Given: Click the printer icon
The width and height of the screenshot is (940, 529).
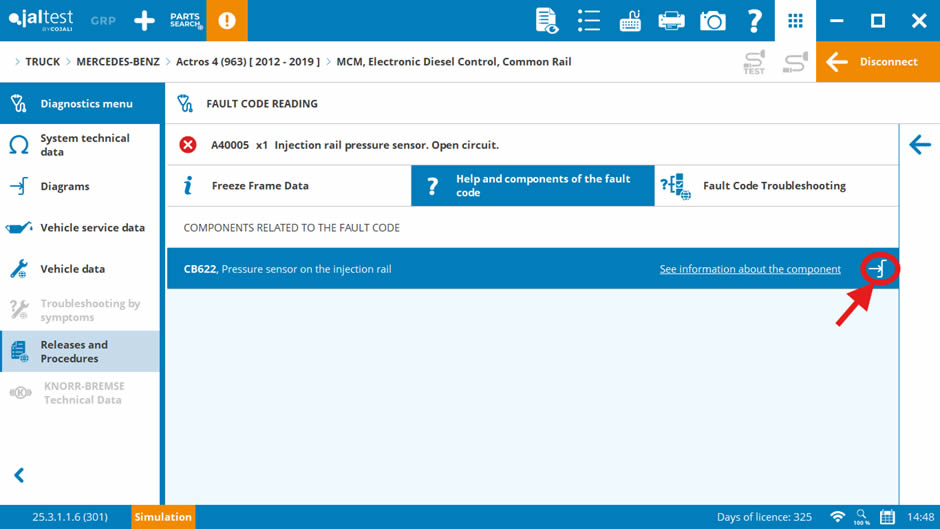Looking at the screenshot, I should (x=671, y=20).
